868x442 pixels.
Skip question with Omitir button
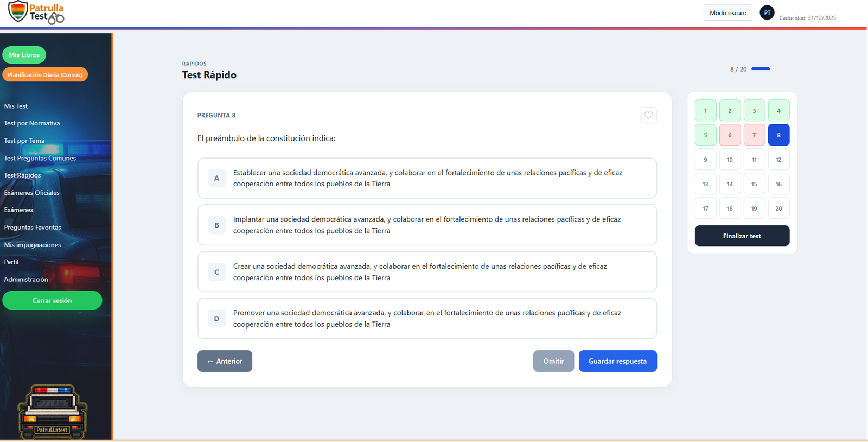click(x=553, y=361)
